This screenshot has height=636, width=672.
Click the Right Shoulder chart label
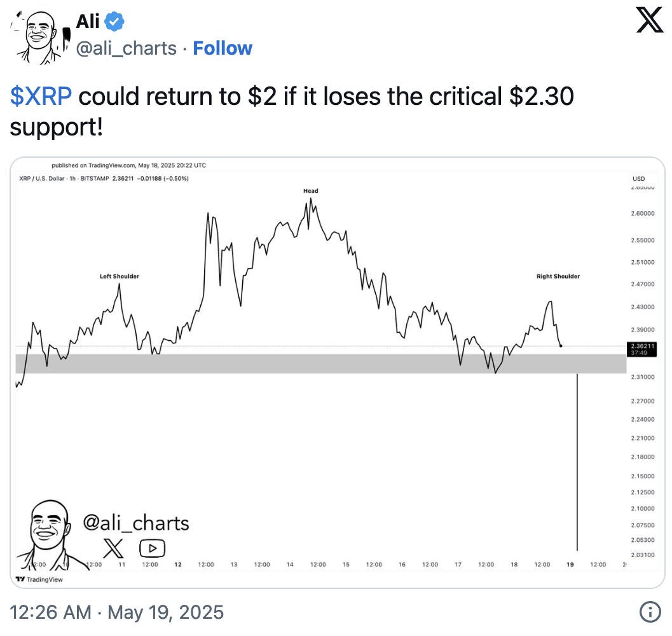pyautogui.click(x=558, y=276)
